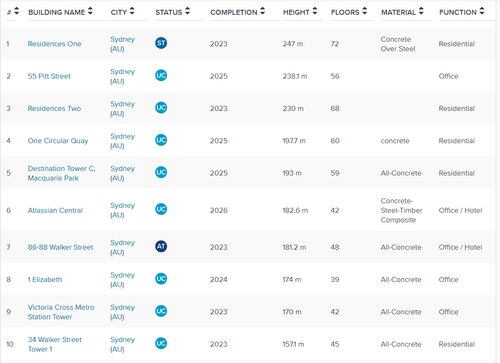This screenshot has height=363, width=500.
Task: Open the 1 Elizabeth building link
Action: (x=45, y=280)
